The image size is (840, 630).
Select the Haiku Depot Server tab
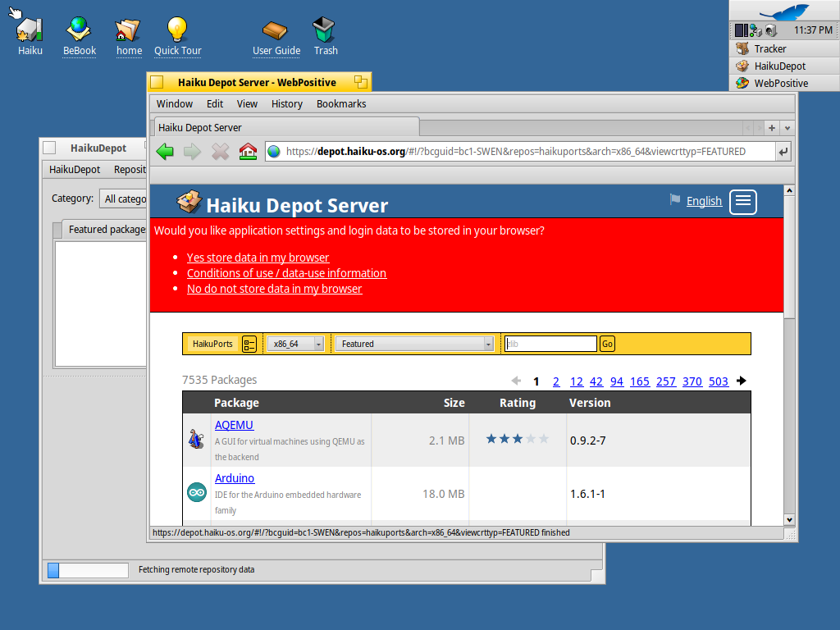[x=286, y=127]
